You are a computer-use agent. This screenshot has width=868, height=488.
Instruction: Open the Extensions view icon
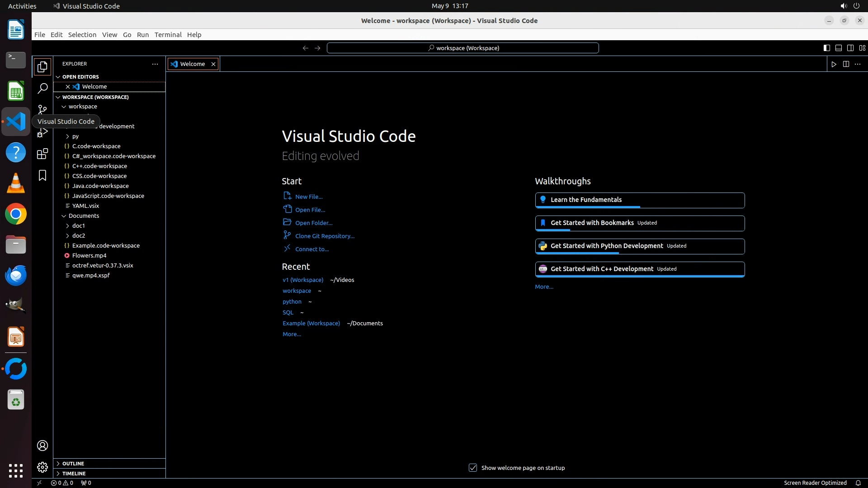tap(42, 154)
